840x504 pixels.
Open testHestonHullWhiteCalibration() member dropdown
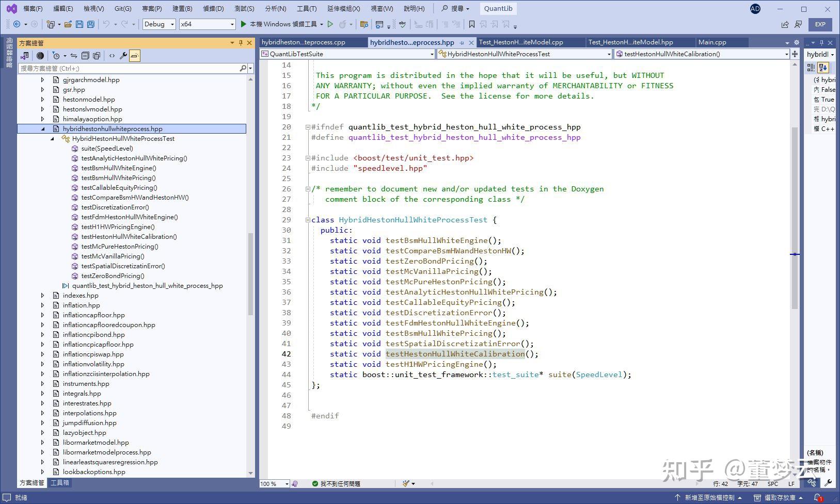coord(702,54)
